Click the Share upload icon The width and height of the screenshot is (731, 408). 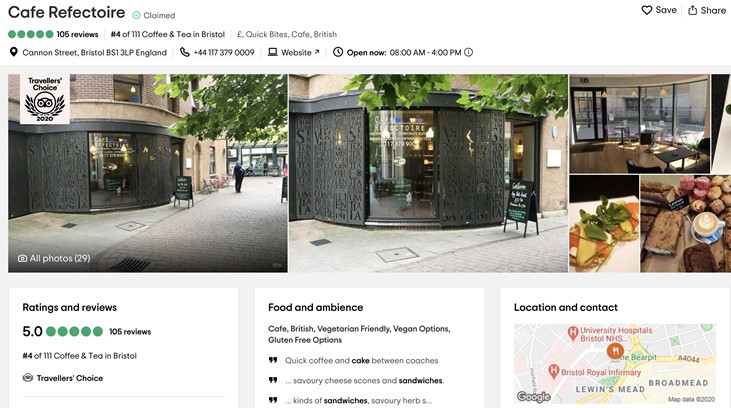pyautogui.click(x=692, y=10)
